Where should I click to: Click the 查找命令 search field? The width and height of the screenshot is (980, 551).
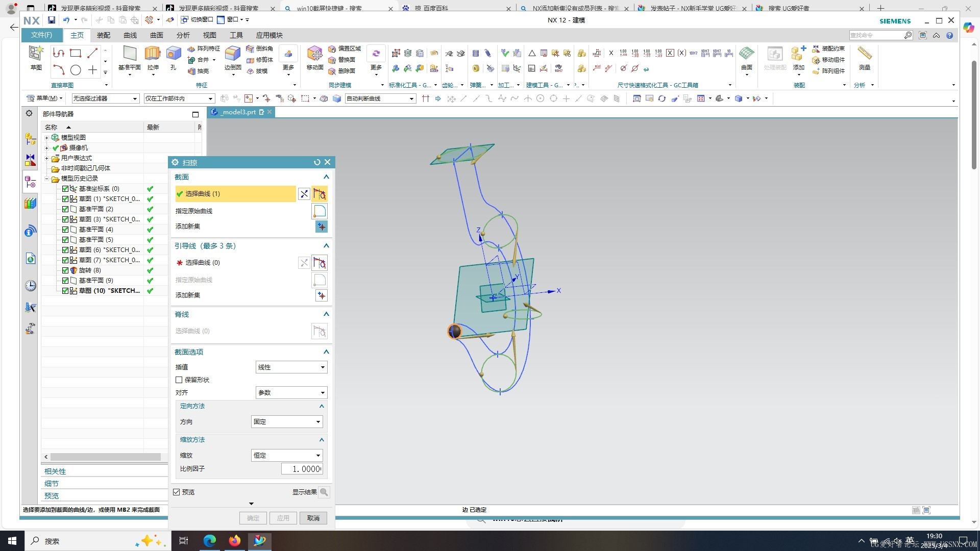[x=876, y=35]
